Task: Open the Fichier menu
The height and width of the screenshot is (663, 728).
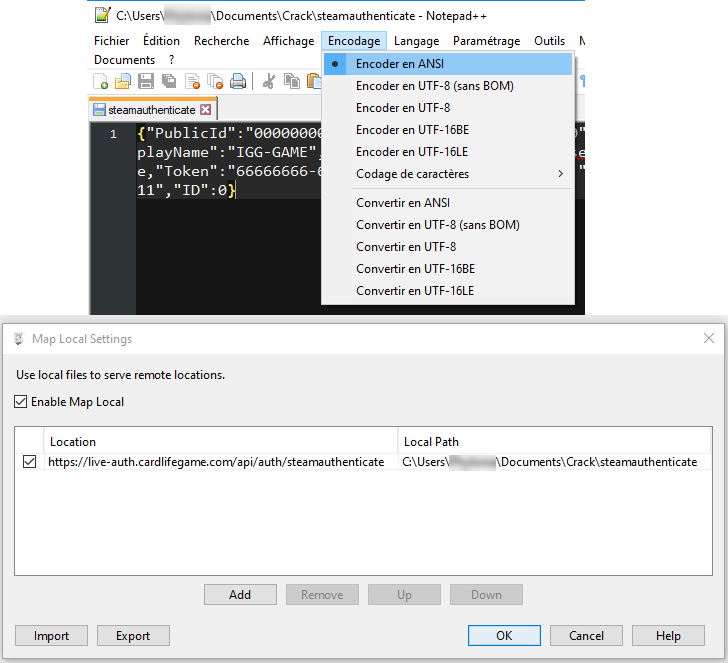Action: point(111,41)
